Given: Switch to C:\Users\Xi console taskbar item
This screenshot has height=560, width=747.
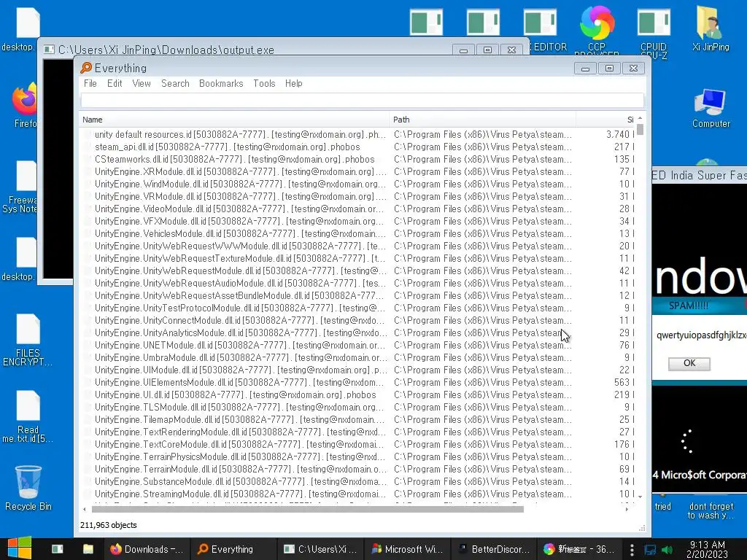Looking at the screenshot, I should pyautogui.click(x=320, y=549).
